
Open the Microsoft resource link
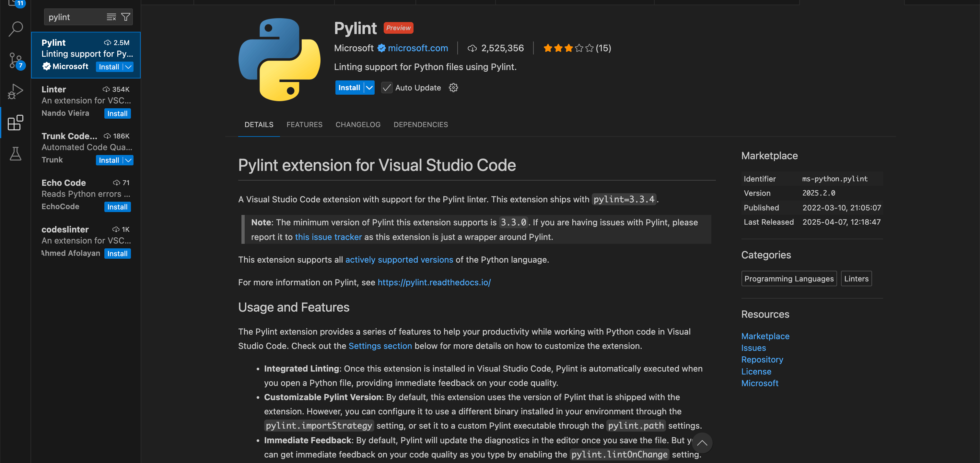click(x=759, y=383)
